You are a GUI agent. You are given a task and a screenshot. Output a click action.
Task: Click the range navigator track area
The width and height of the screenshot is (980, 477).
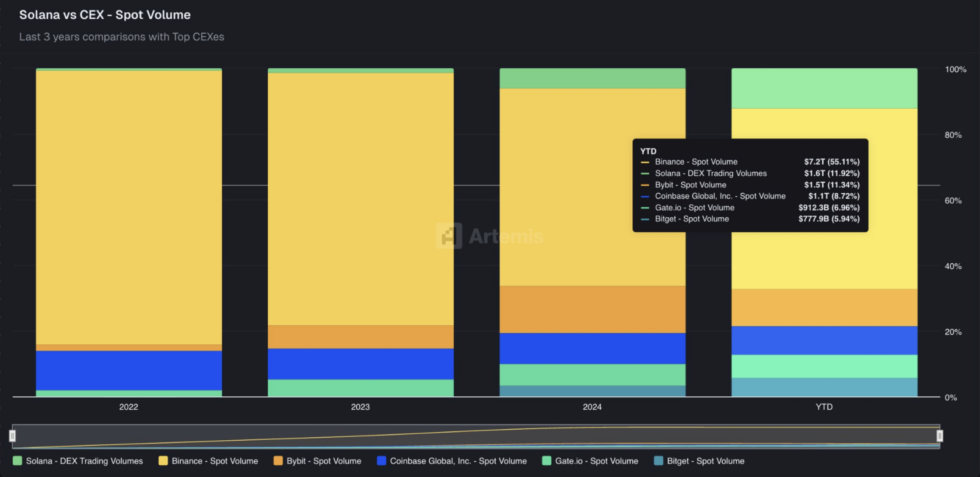pos(476,436)
